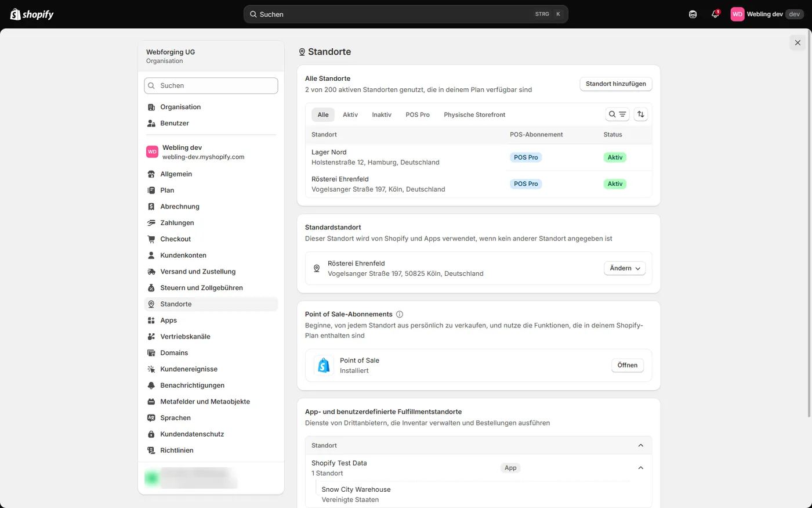The height and width of the screenshot is (508, 812).
Task: Click the Domains icon
Action: [x=151, y=353]
